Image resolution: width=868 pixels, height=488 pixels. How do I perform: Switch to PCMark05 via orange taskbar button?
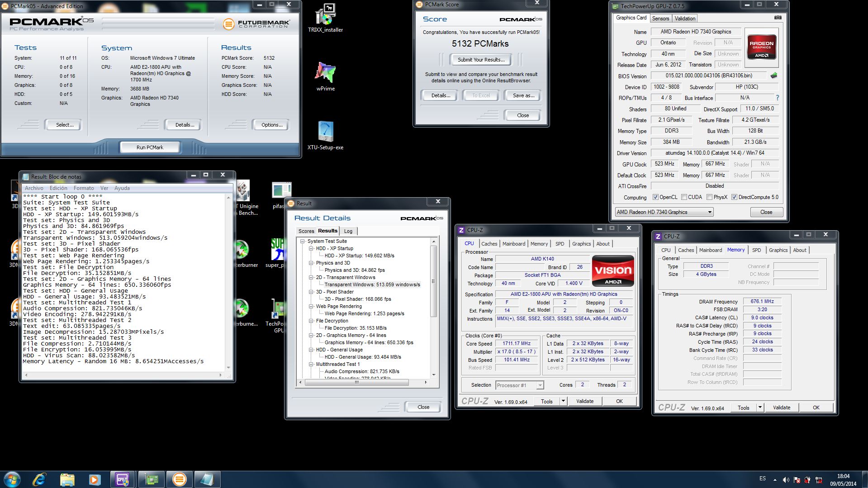pyautogui.click(x=180, y=479)
